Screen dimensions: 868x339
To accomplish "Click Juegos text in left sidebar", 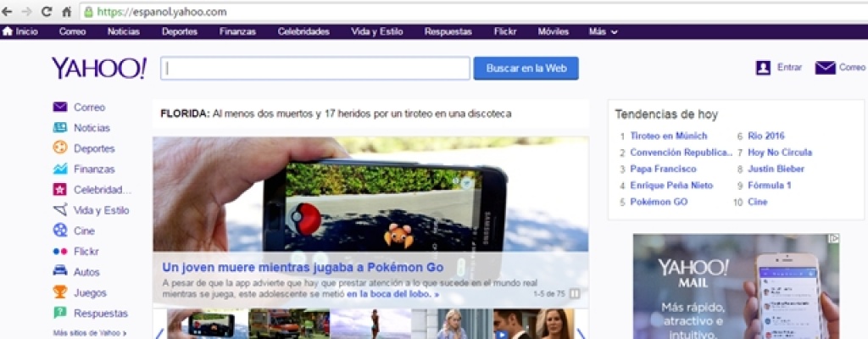I will (x=90, y=292).
